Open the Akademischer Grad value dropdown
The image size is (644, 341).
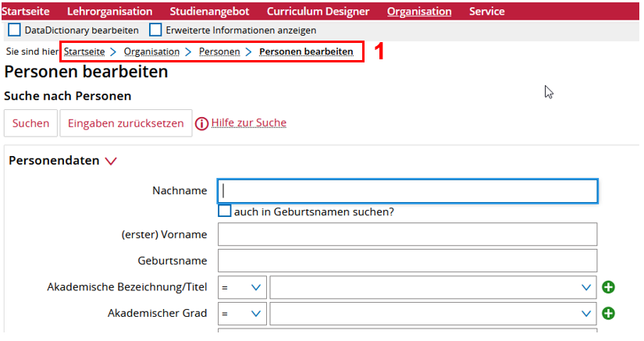pyautogui.click(x=432, y=314)
